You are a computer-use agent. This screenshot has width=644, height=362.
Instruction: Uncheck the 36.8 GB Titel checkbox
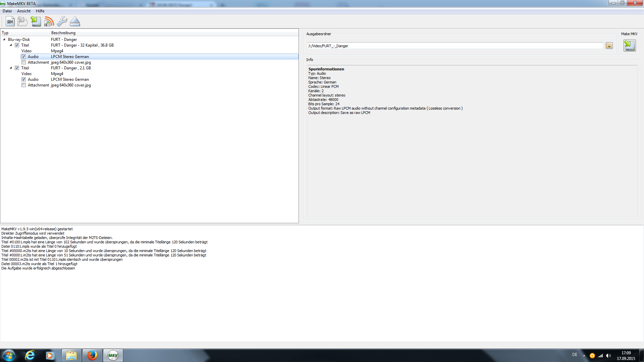tap(17, 45)
